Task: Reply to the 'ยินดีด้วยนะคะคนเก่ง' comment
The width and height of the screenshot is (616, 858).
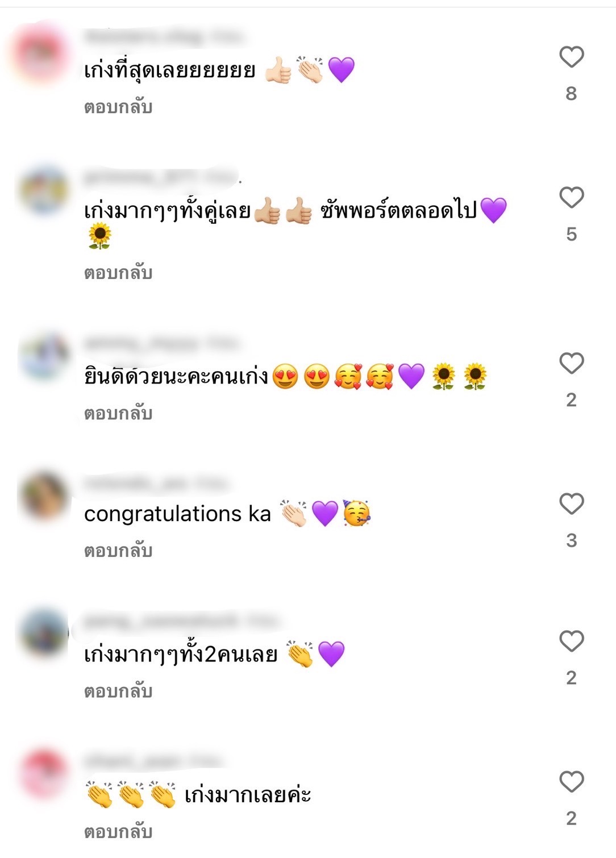Action: [118, 413]
